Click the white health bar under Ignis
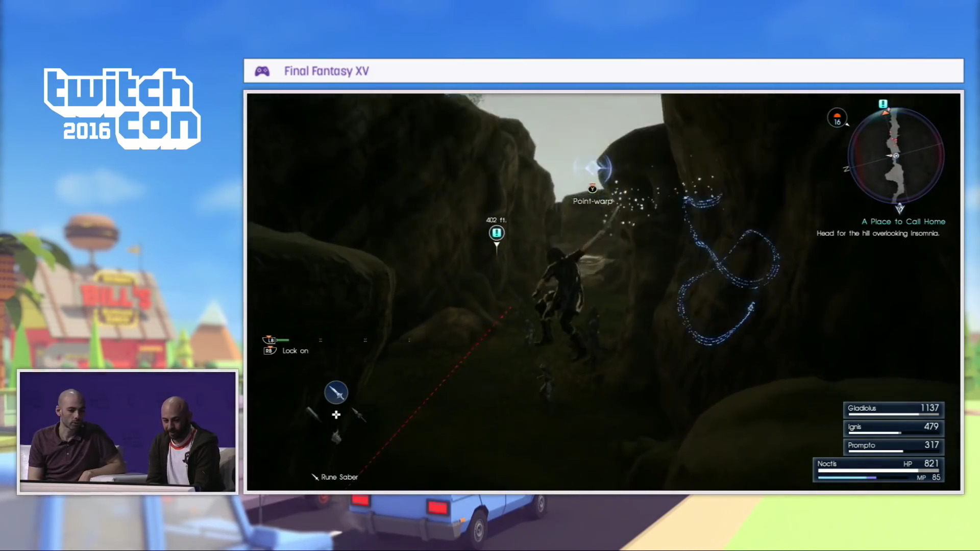The image size is (980, 551). (874, 433)
